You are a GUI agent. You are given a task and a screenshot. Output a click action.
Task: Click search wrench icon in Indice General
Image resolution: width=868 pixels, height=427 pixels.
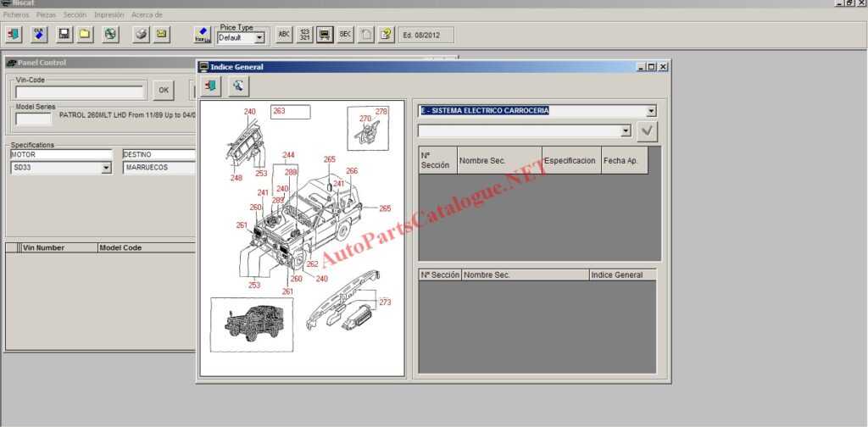(x=238, y=86)
